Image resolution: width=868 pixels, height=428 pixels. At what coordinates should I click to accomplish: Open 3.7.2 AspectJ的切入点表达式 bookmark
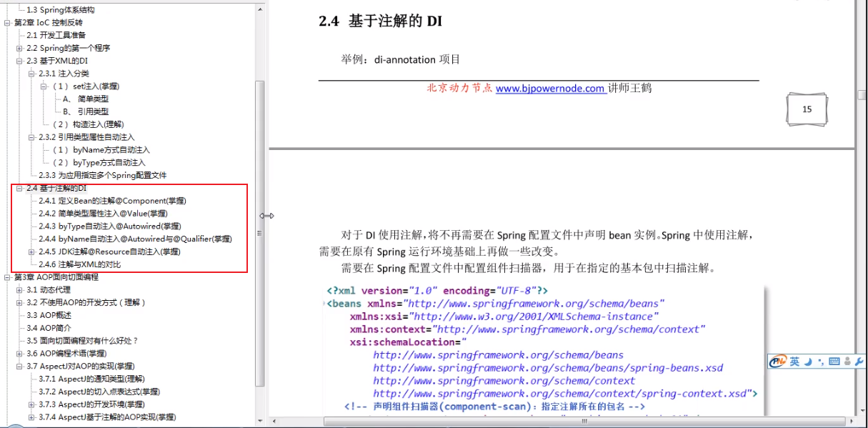pyautogui.click(x=99, y=392)
